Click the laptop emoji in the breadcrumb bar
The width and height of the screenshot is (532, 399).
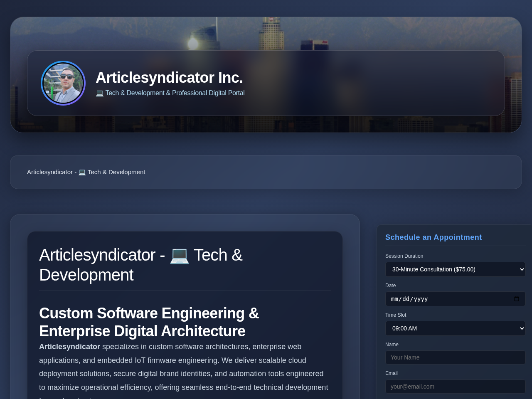[82, 172]
